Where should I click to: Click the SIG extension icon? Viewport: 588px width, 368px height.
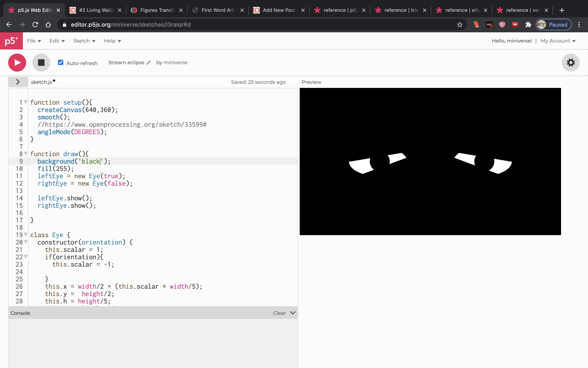[x=489, y=25]
